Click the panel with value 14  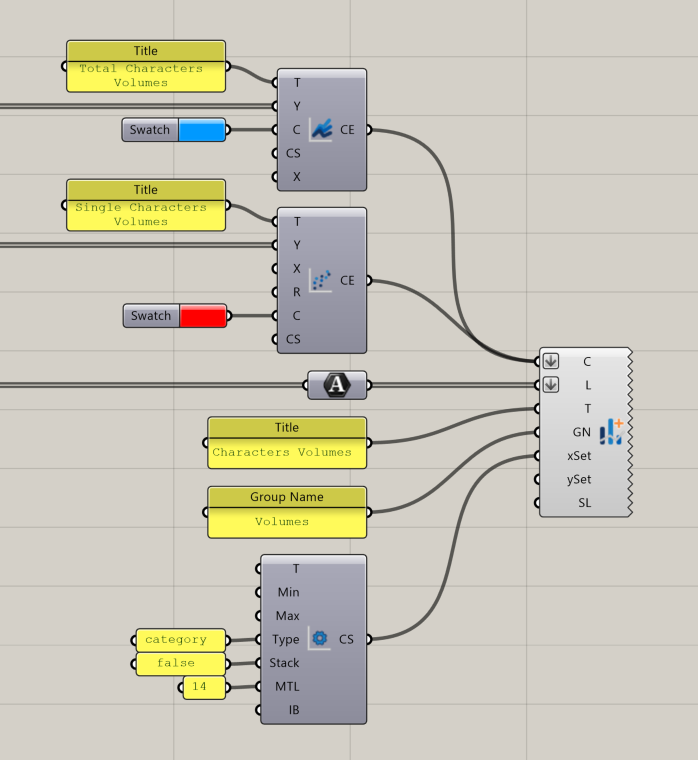click(x=204, y=687)
